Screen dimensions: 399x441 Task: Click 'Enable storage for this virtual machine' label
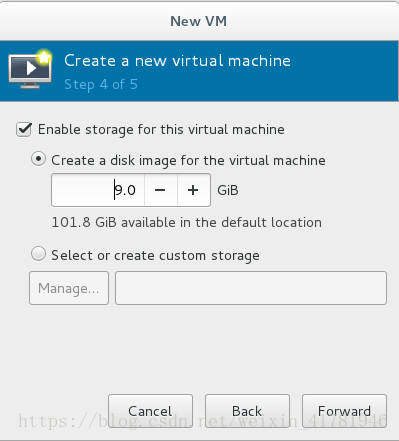tap(161, 130)
